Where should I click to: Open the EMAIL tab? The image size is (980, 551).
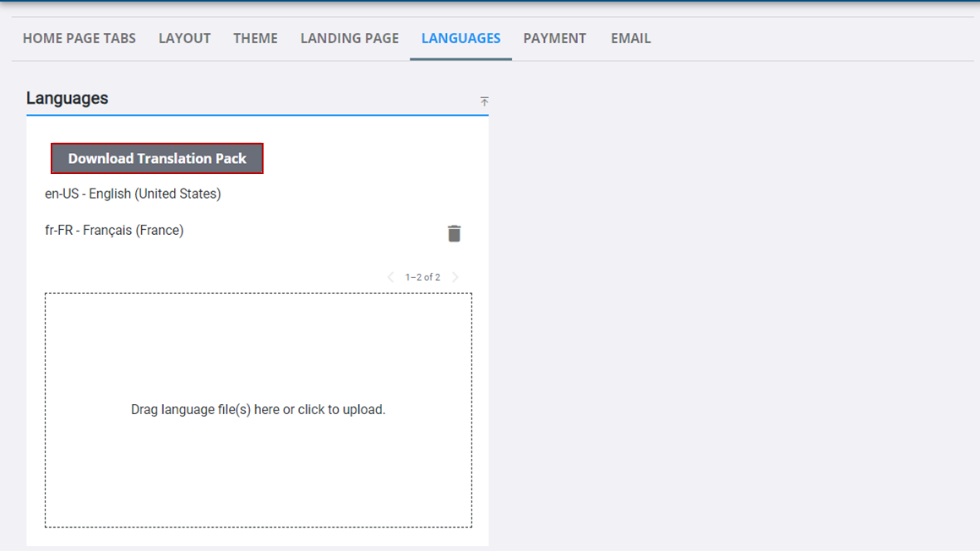point(630,38)
